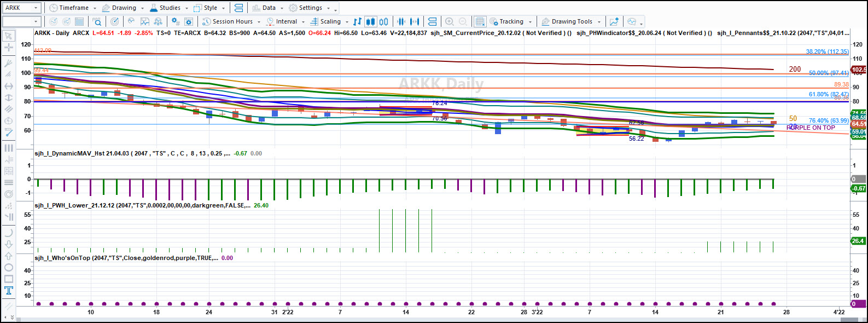Screen dimensions: 868x323
Task: Click the zoom out magnifier icon
Action: pos(463,22)
